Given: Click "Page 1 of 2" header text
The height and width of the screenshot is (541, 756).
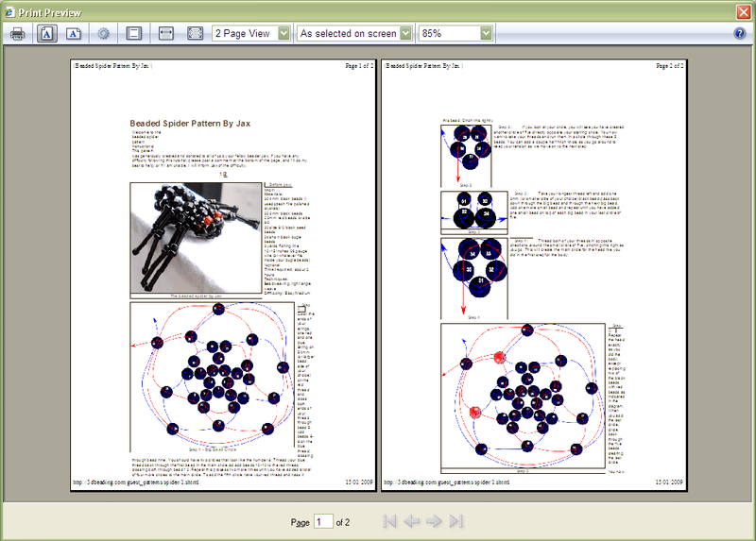Looking at the screenshot, I should coord(359,66).
